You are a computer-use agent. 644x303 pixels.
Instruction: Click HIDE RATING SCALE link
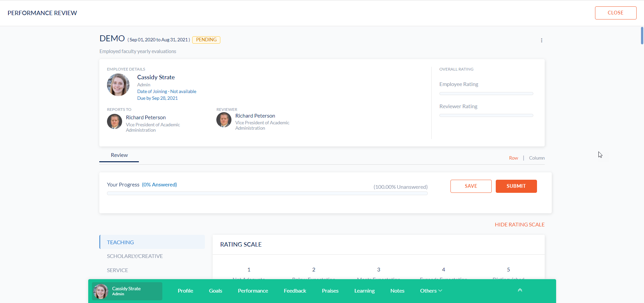click(x=520, y=224)
